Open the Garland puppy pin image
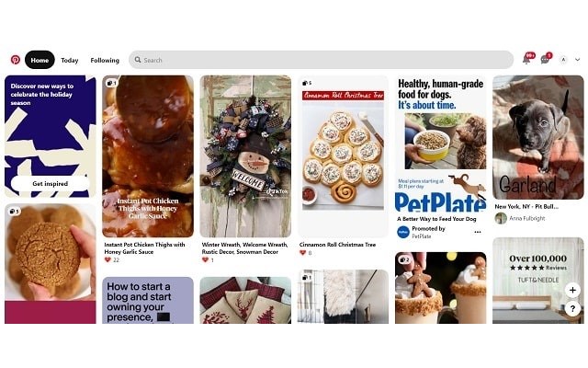The width and height of the screenshot is (588, 368). (x=538, y=137)
